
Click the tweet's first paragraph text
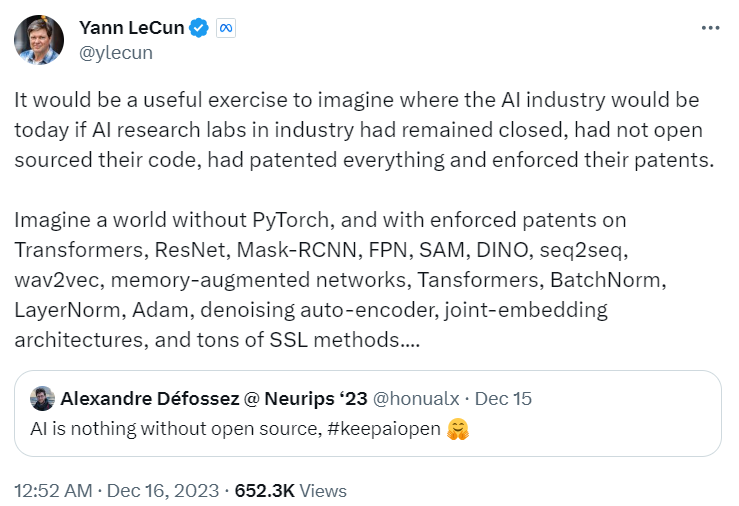point(364,130)
